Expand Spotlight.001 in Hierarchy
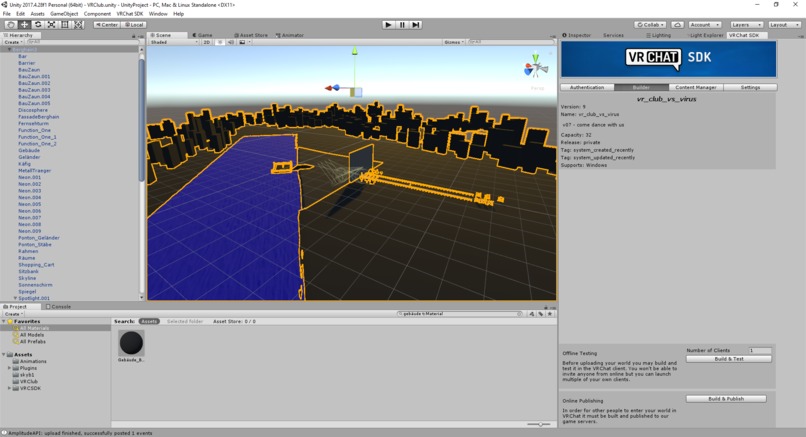The width and height of the screenshot is (806, 437). pyautogui.click(x=15, y=298)
